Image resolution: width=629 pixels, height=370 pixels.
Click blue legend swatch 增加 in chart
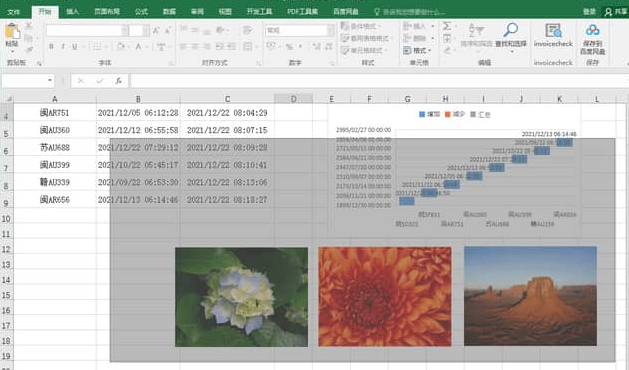coord(422,114)
